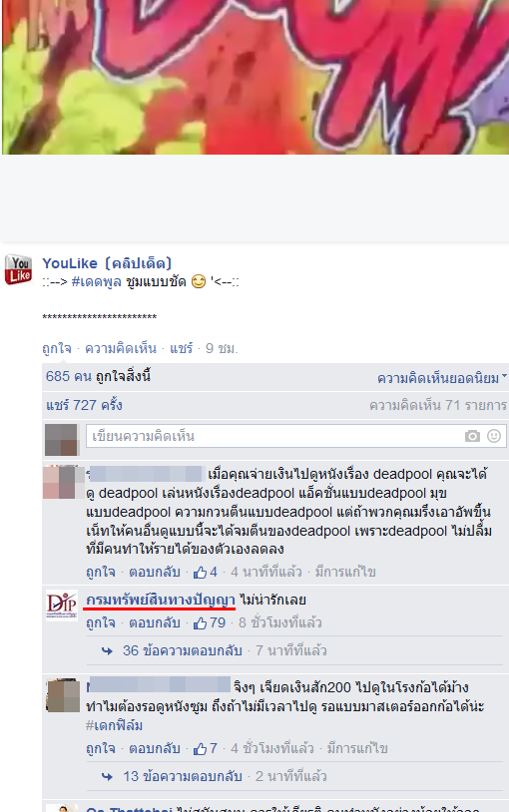Click the thumbs-up icon showing 4 likes
The image size is (509, 812).
[x=200, y=573]
